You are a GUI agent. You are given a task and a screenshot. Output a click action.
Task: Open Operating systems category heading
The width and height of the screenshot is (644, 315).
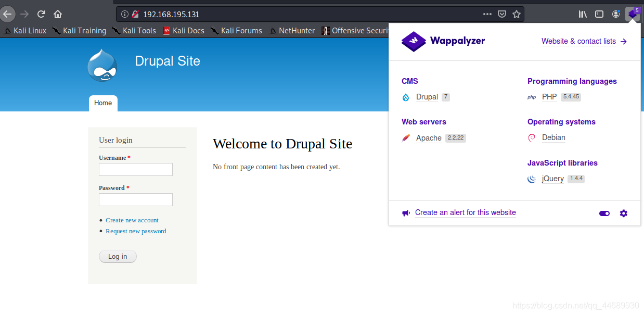(561, 122)
